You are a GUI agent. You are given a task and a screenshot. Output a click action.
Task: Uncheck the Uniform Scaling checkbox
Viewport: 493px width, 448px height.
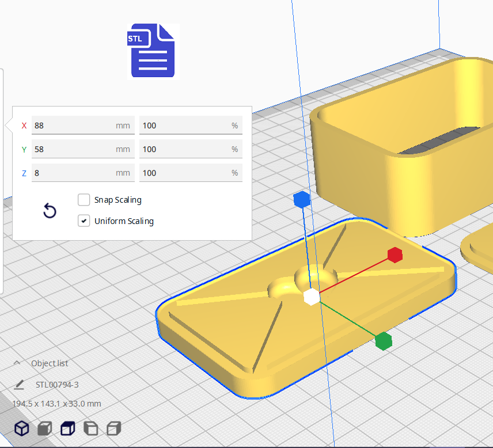tap(84, 221)
